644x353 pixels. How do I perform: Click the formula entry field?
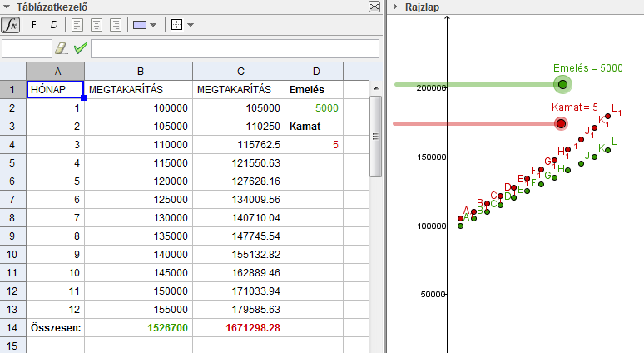point(233,49)
